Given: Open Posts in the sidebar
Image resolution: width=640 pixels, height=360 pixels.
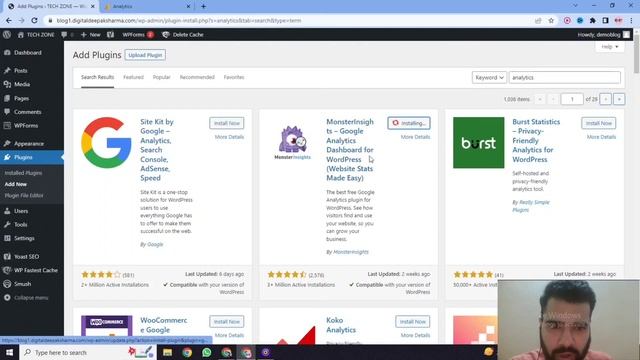Looking at the screenshot, I should coord(20,71).
